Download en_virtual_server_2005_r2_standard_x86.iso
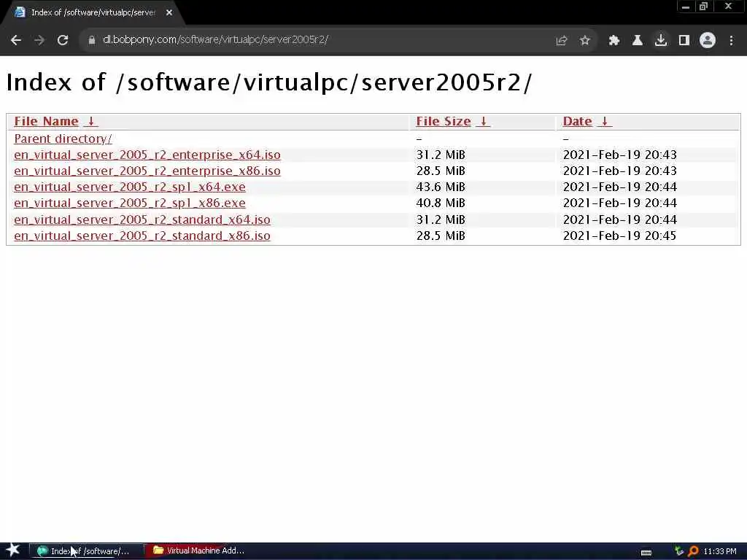Image resolution: width=747 pixels, height=560 pixels. tap(142, 236)
